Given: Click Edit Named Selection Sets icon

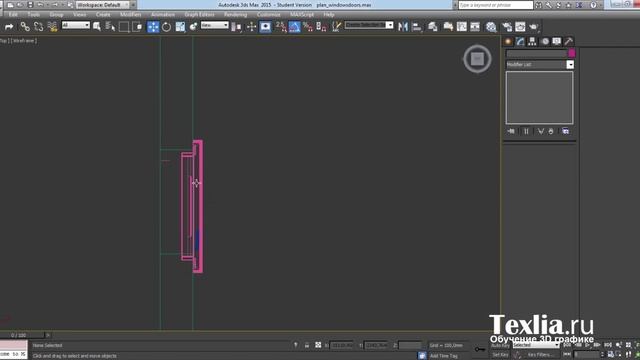Looking at the screenshot, I should click(x=336, y=27).
